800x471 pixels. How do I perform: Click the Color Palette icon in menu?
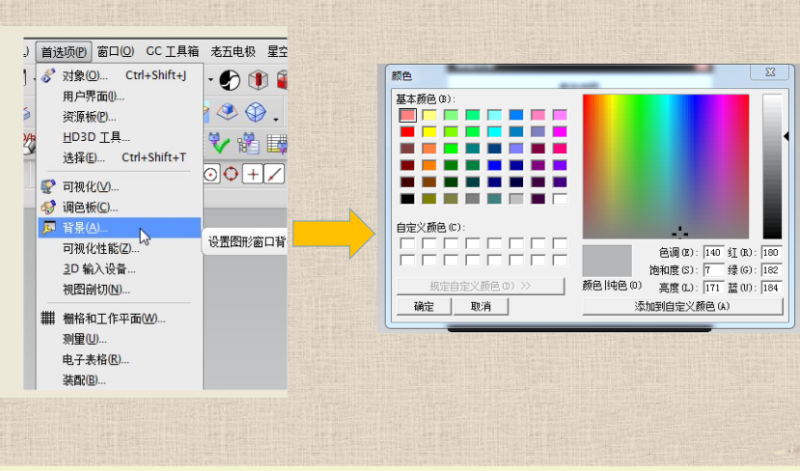tap(47, 207)
